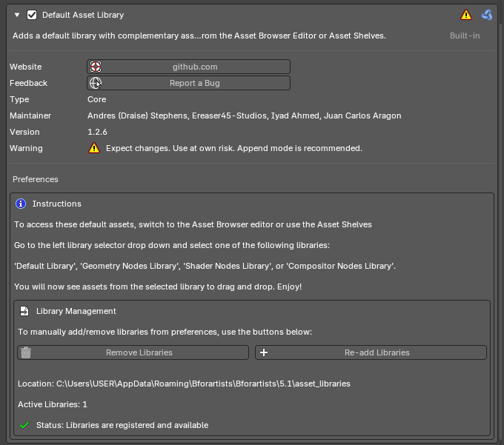Image resolution: width=504 pixels, height=445 pixels.
Task: Click the 'Maintainer' row label
Action: coord(30,116)
